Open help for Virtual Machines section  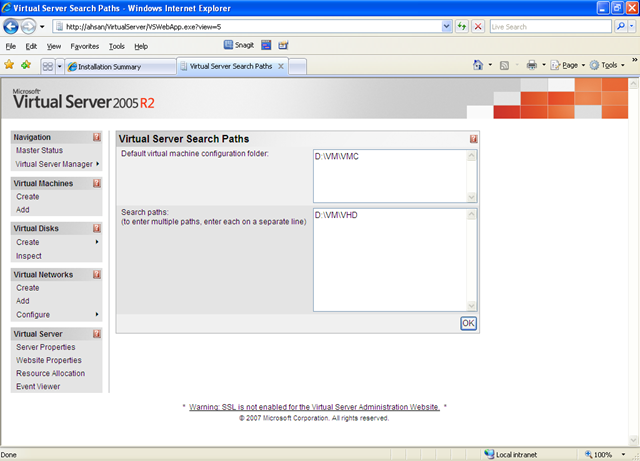[x=97, y=183]
